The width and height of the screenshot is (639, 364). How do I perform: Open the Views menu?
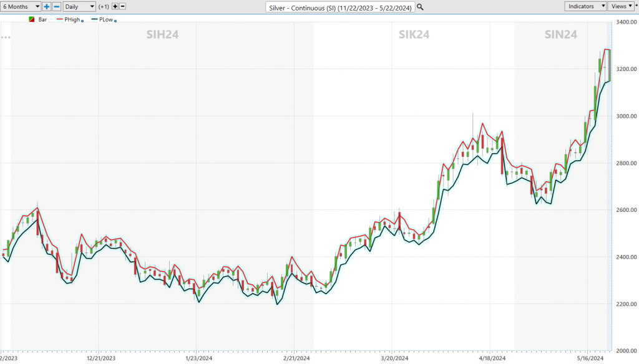pyautogui.click(x=620, y=6)
